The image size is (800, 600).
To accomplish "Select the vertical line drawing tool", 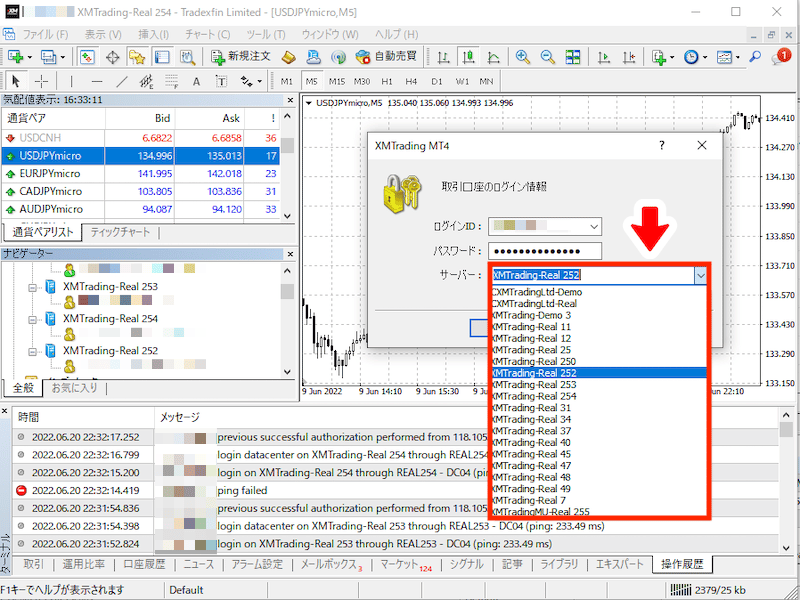I will [71, 81].
